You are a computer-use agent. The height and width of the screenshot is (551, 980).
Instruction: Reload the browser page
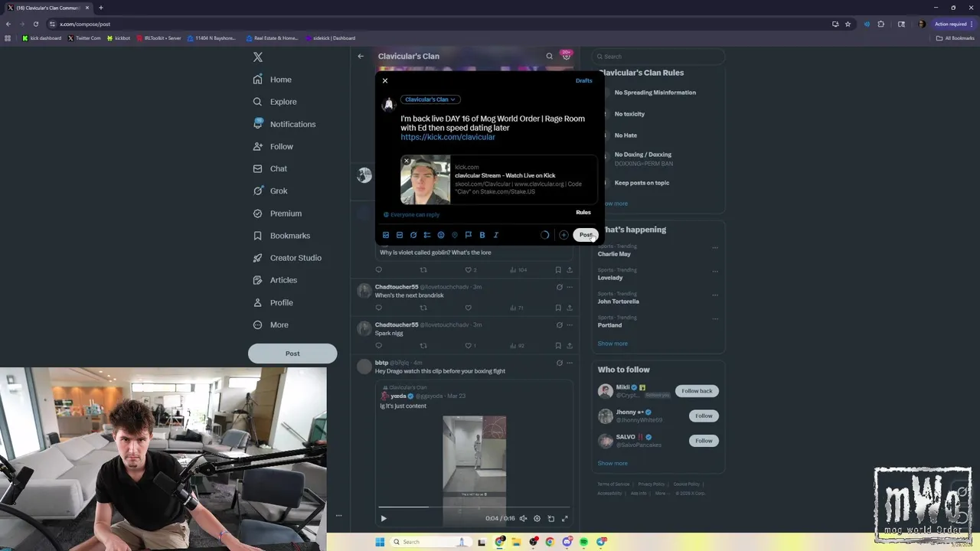tap(35, 24)
